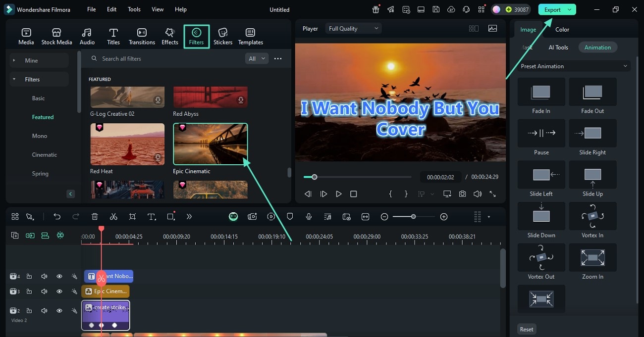Select the Red Heat filter thumbnail
644x337 pixels.
click(127, 144)
